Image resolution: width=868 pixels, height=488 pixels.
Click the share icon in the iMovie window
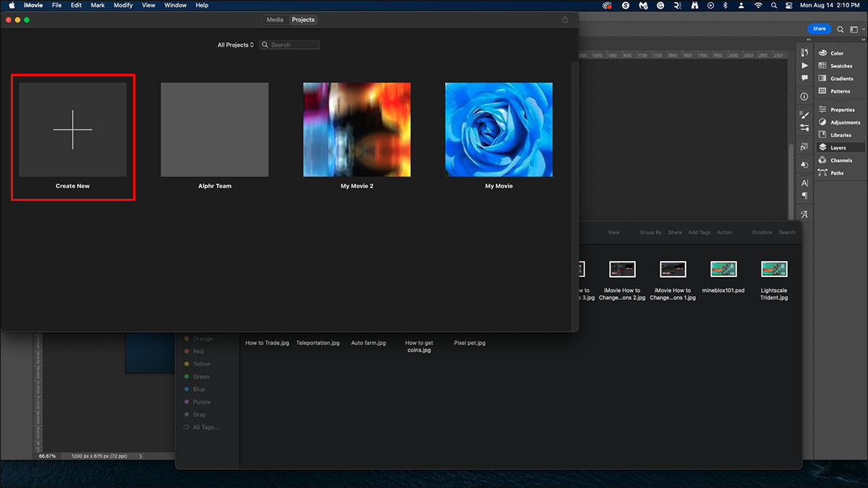tap(566, 20)
